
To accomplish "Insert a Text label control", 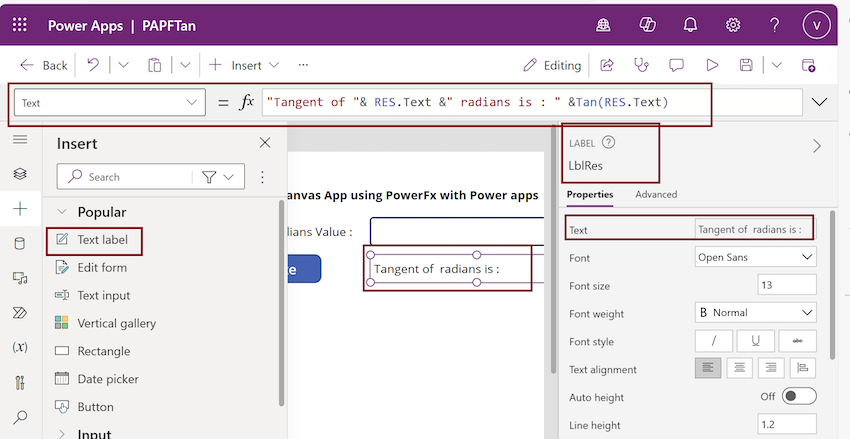I will click(x=92, y=240).
